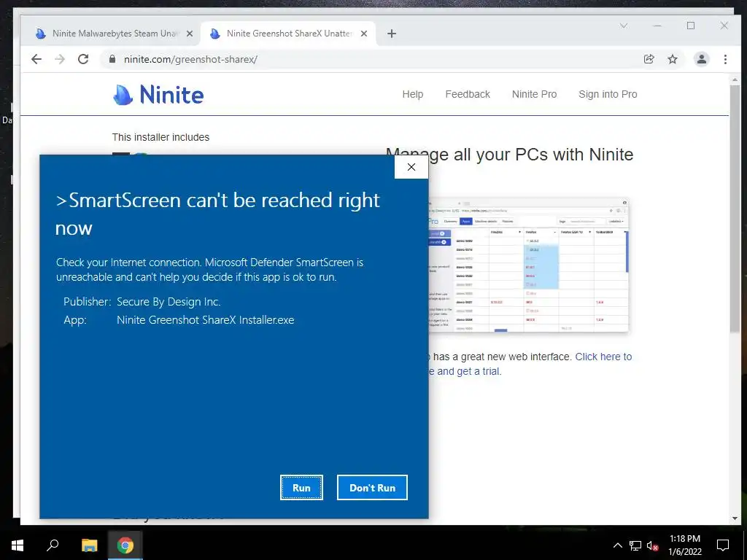
Task: Open the Ninite Pro interface screenshot thumbnail
Action: (528, 265)
